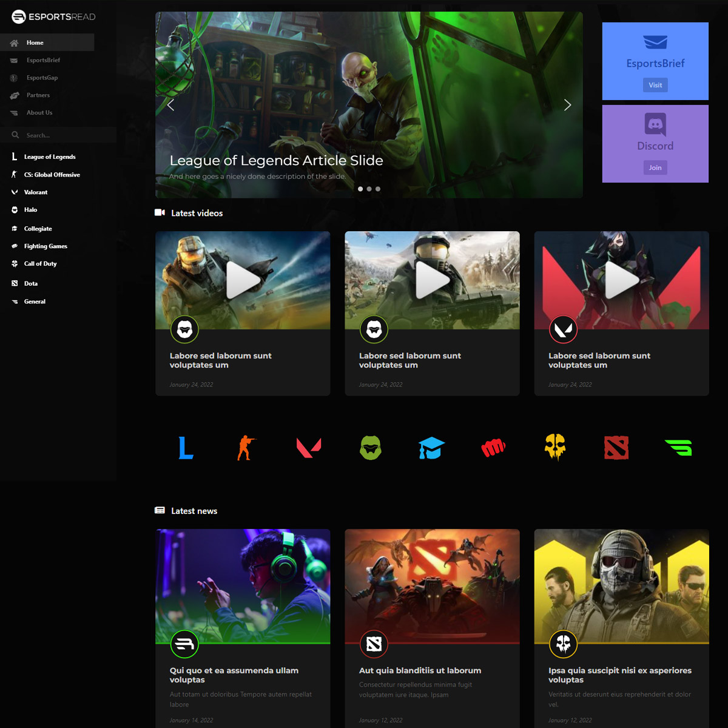
Task: Open Call of Duty sidebar category
Action: [40, 264]
